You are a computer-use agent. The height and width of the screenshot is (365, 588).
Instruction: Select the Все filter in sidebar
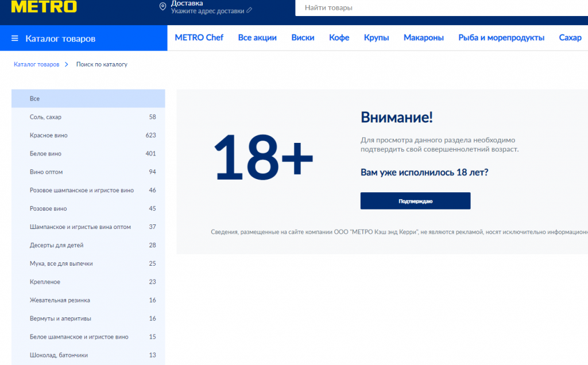pos(34,99)
